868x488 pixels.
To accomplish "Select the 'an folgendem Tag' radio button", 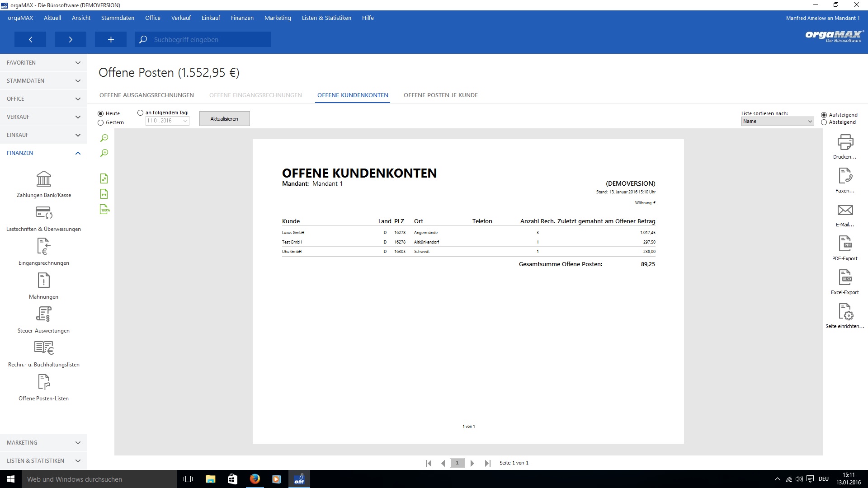I will coord(140,113).
